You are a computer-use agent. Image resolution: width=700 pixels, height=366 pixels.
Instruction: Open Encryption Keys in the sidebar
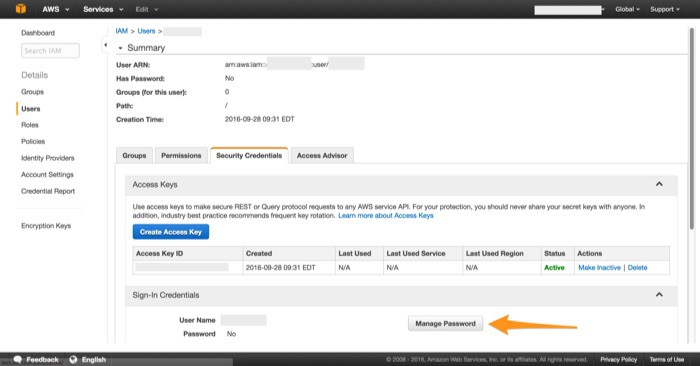pyautogui.click(x=46, y=225)
